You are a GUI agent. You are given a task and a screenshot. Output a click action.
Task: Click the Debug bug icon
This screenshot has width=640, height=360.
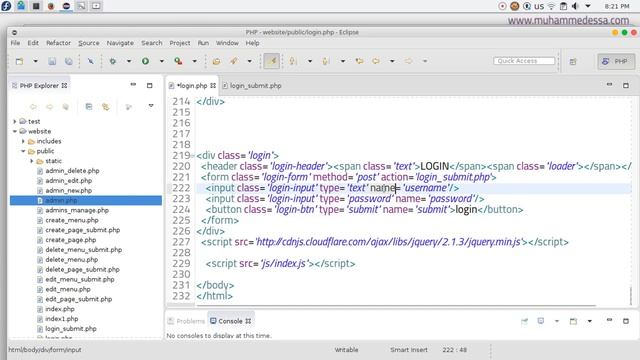113,61
